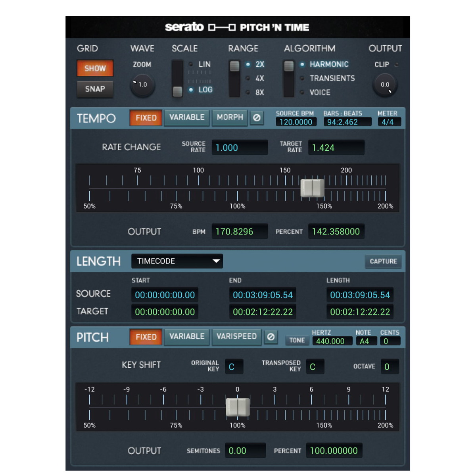Click the SOURCE BPM input field

tap(296, 122)
